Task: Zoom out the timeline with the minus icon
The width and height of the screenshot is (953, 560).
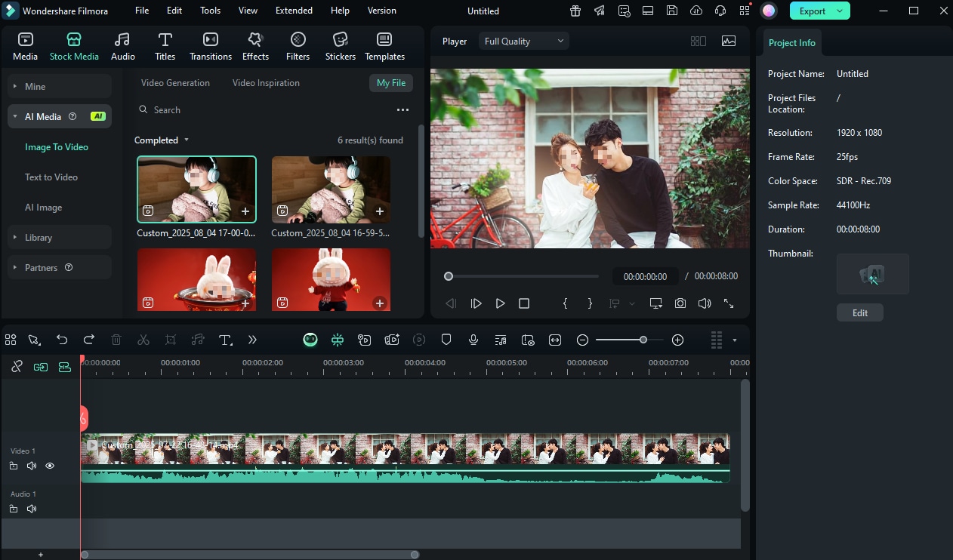Action: pos(582,340)
